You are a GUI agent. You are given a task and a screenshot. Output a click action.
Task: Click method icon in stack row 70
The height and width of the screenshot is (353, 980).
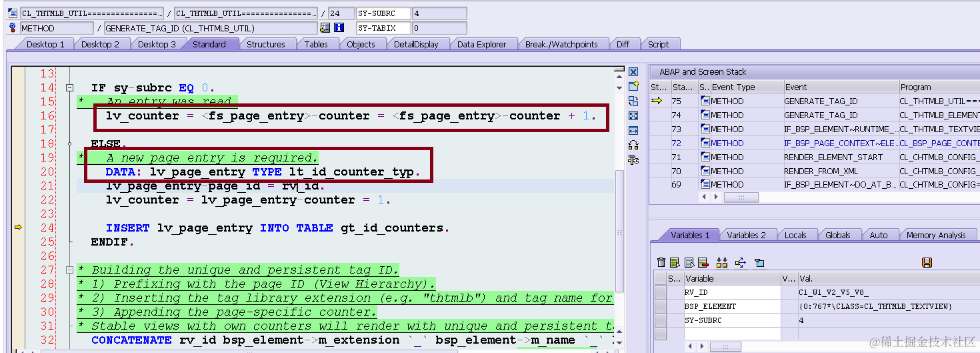(x=705, y=171)
